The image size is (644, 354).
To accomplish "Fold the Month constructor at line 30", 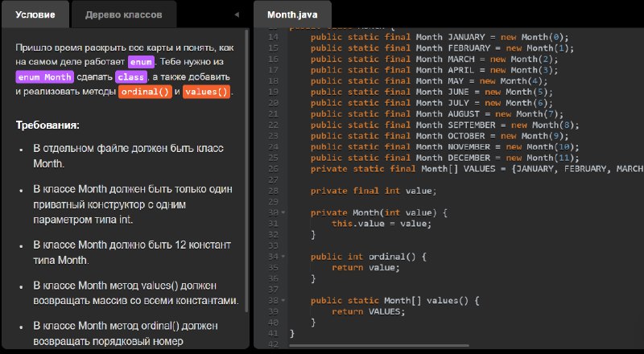I will click(283, 212).
